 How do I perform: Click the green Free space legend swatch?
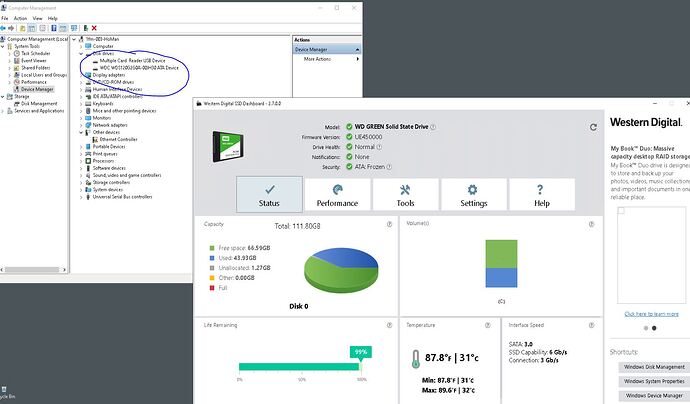coord(212,248)
